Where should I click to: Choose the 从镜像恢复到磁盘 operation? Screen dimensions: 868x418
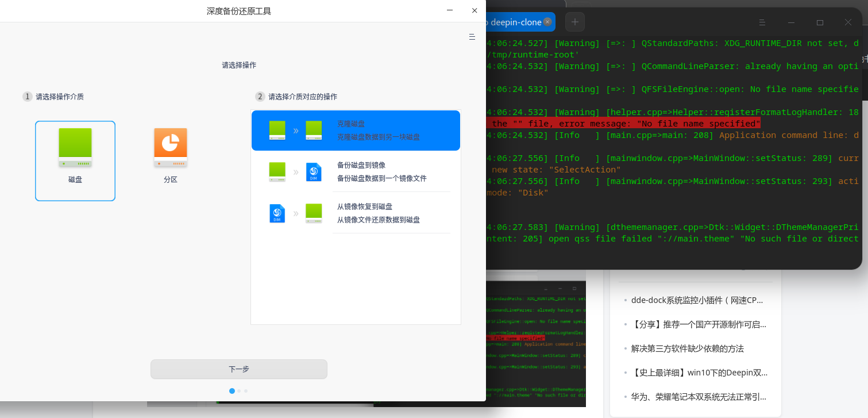pos(356,213)
